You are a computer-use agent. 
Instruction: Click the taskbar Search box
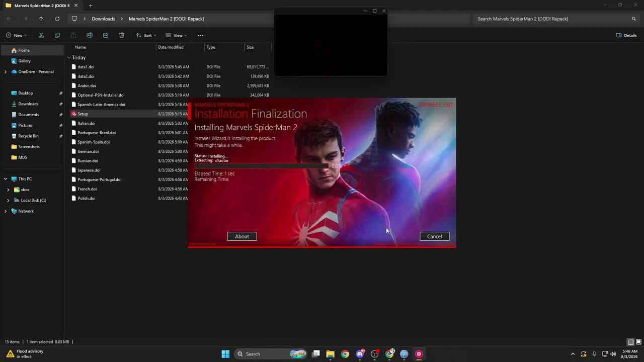pos(271,354)
